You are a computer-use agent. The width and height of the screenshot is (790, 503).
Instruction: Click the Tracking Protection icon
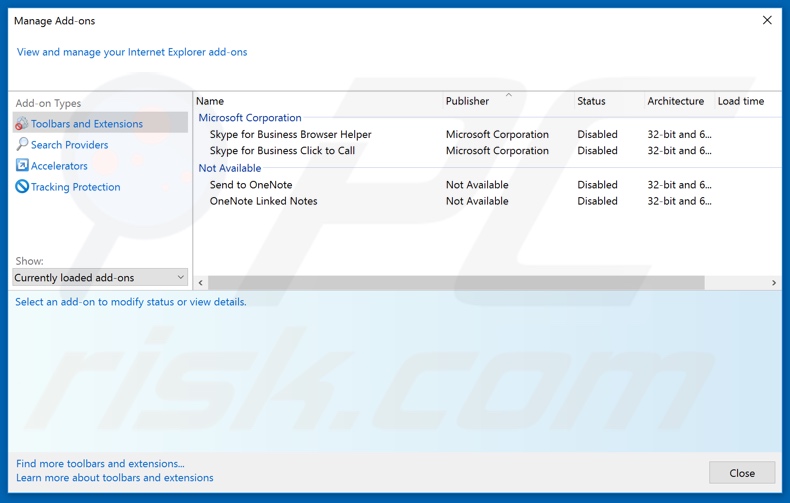click(22, 187)
